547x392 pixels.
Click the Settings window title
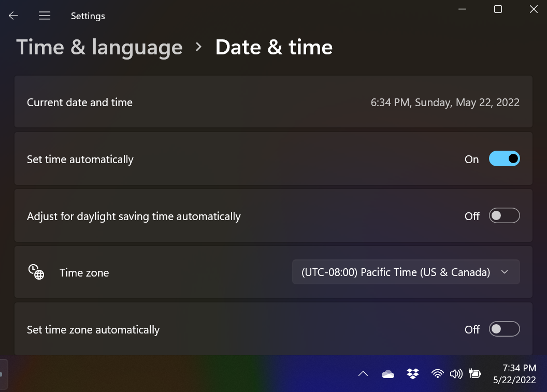[88, 16]
